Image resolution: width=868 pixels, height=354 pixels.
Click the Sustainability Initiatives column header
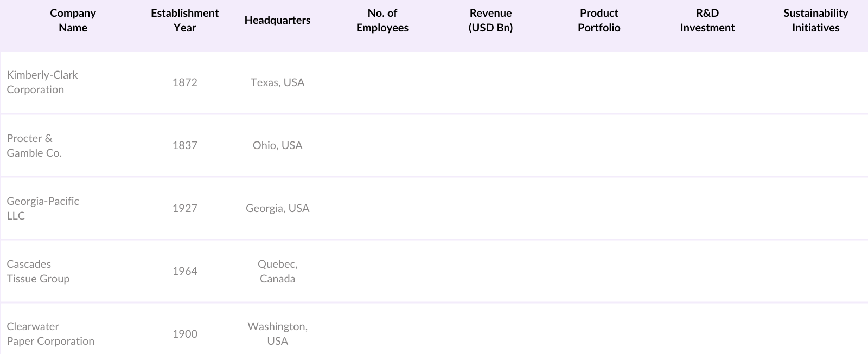pos(815,21)
